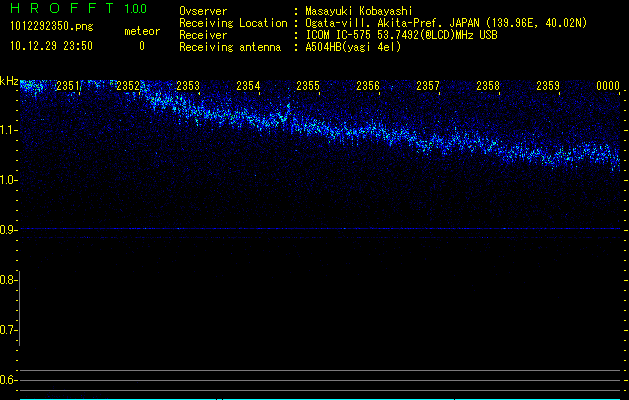
Task: Click the 1.1 kHz axis label
Action: tap(7, 130)
